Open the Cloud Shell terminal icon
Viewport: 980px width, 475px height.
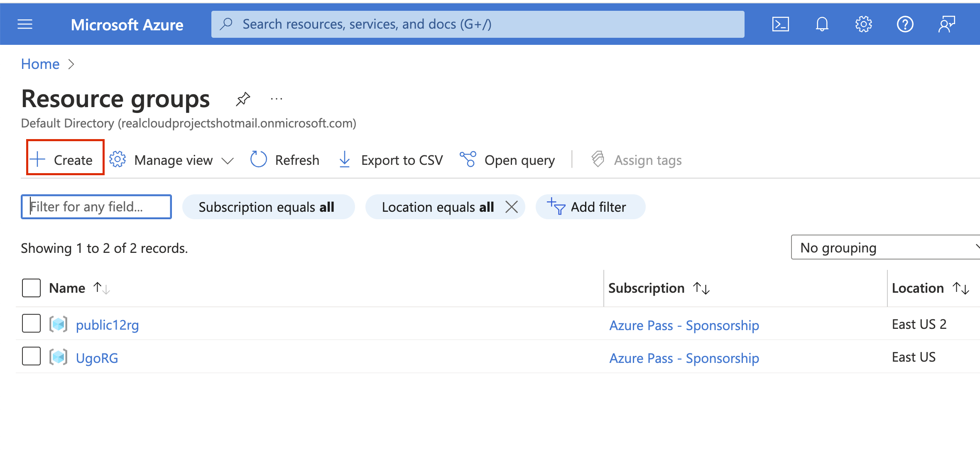(x=780, y=24)
